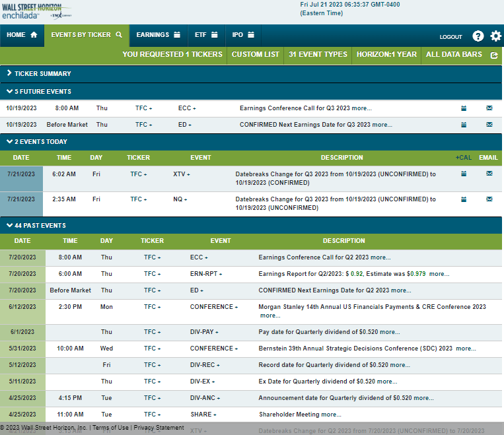Click the Custom List option
Viewport: 504px width, 435px height.
(256, 54)
